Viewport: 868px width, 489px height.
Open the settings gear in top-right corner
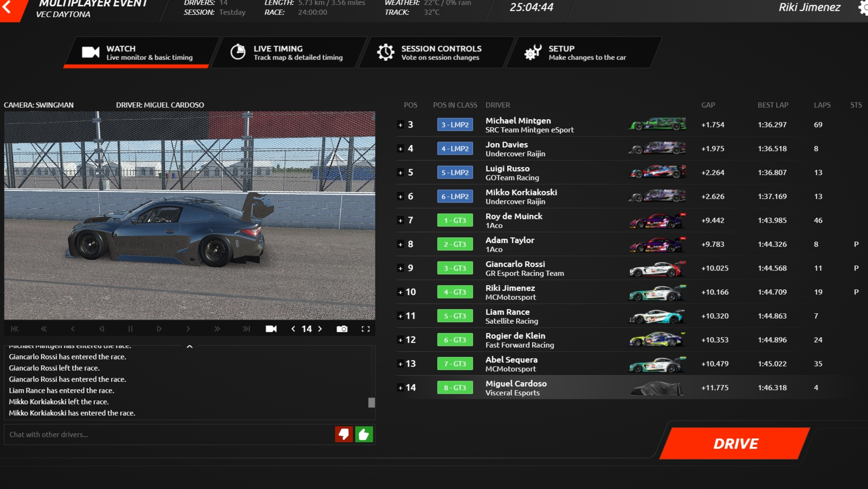pyautogui.click(x=864, y=7)
